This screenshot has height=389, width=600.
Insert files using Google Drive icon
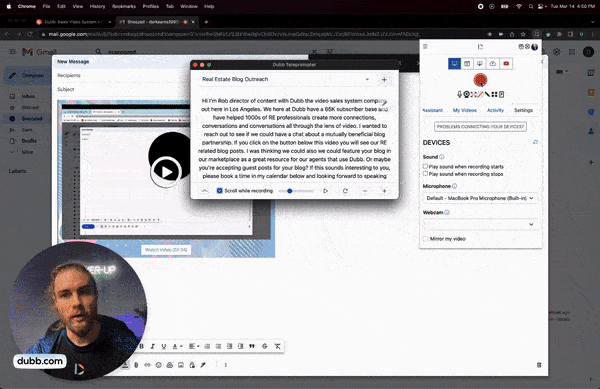(170, 365)
